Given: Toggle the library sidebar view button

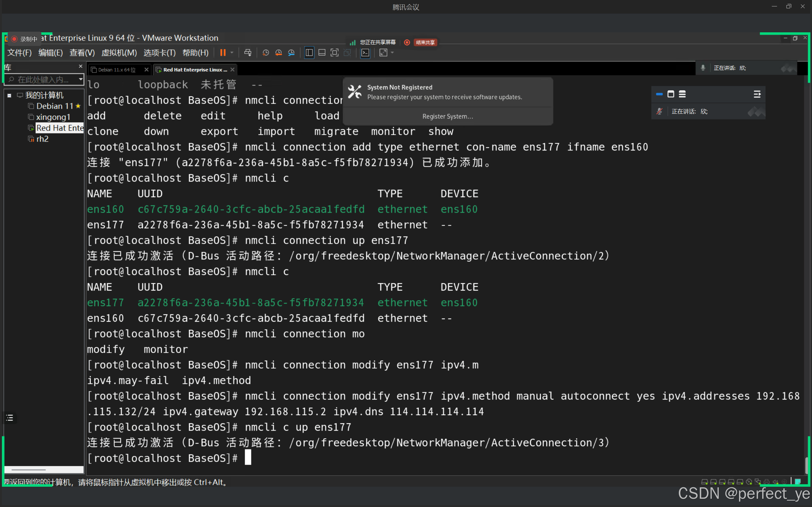Looking at the screenshot, I should (309, 53).
